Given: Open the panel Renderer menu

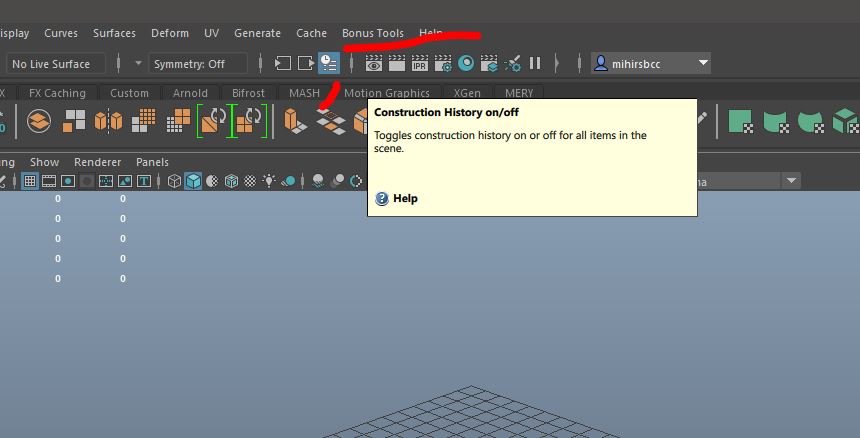Looking at the screenshot, I should 98,162.
